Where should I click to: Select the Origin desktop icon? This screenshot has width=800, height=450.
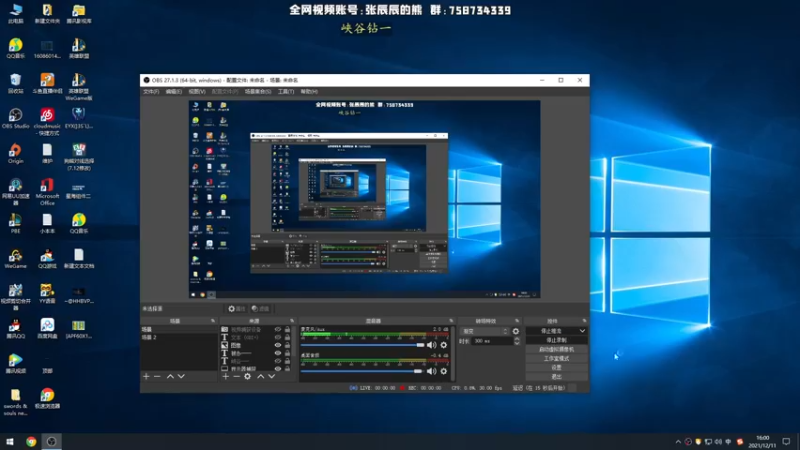click(x=15, y=154)
